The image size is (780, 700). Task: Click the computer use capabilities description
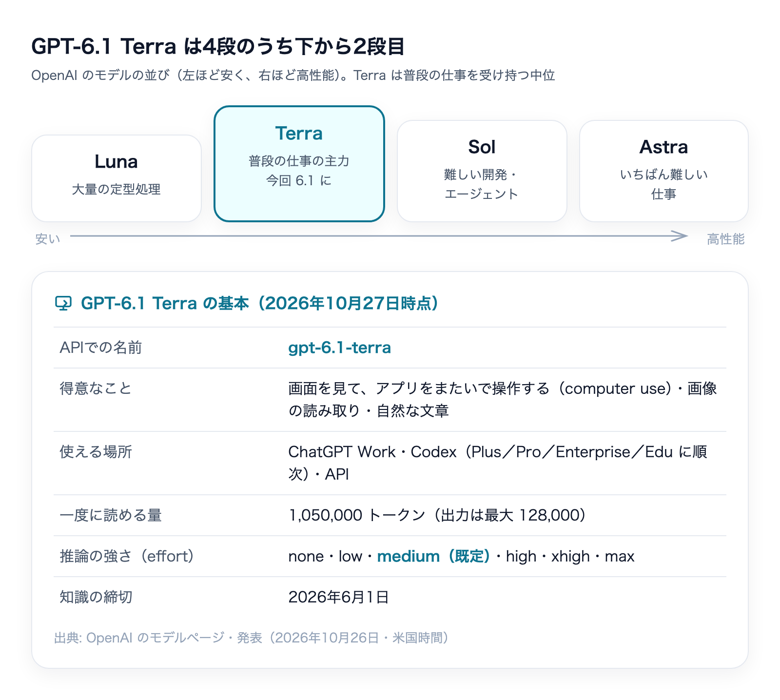tap(503, 400)
